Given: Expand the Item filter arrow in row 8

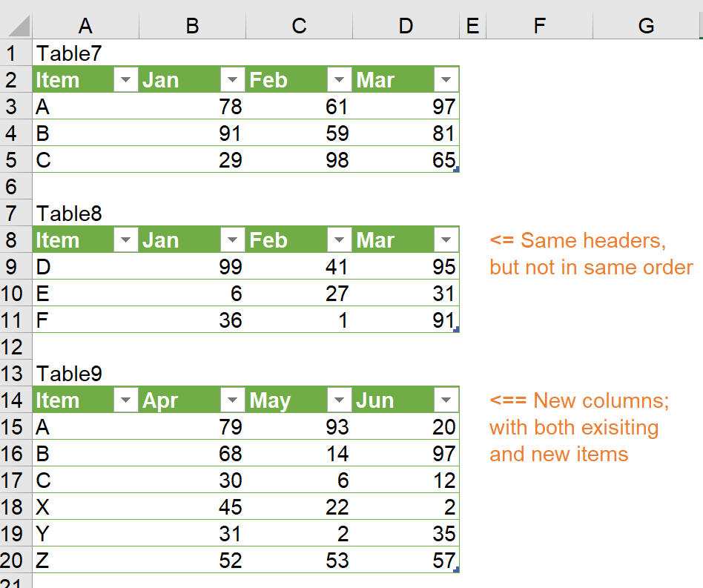Looking at the screenshot, I should point(126,240).
